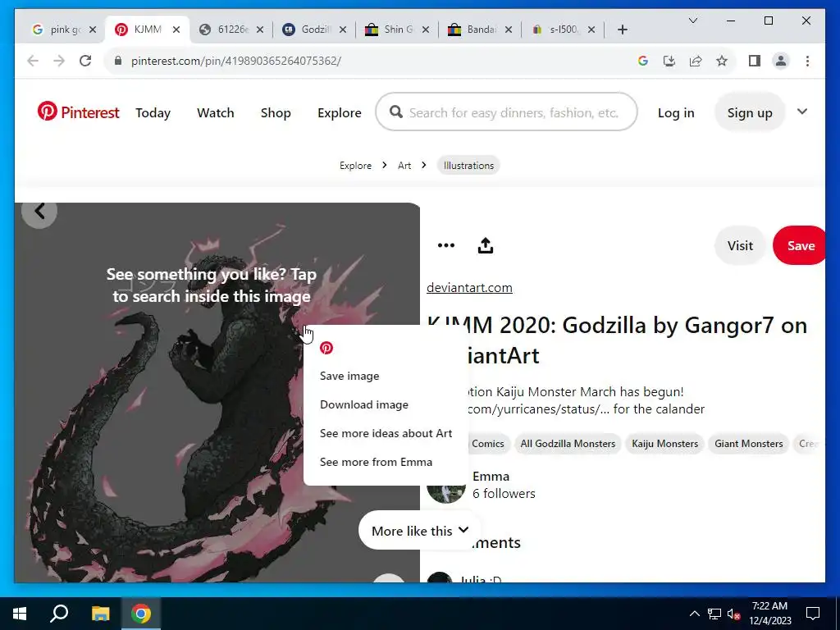The width and height of the screenshot is (840, 630).
Task: Choose See more from Emma
Action: pyautogui.click(x=376, y=462)
